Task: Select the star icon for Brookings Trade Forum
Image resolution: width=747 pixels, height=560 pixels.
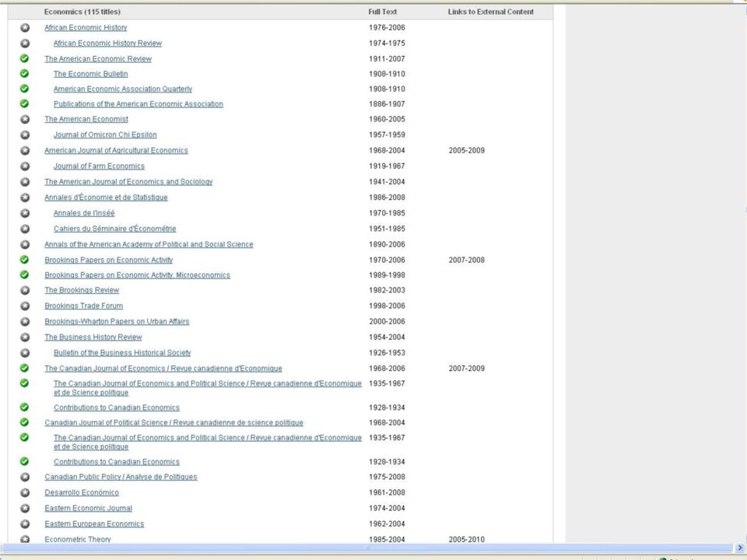Action: (25, 306)
